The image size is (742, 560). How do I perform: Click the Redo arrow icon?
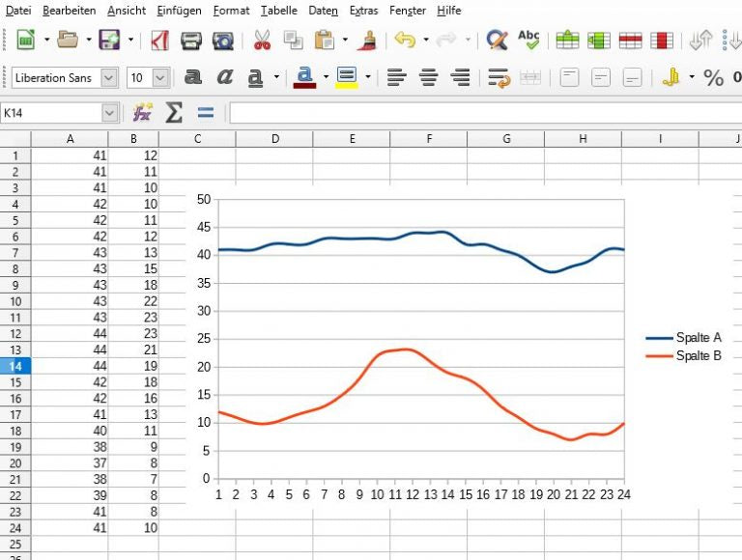point(445,41)
